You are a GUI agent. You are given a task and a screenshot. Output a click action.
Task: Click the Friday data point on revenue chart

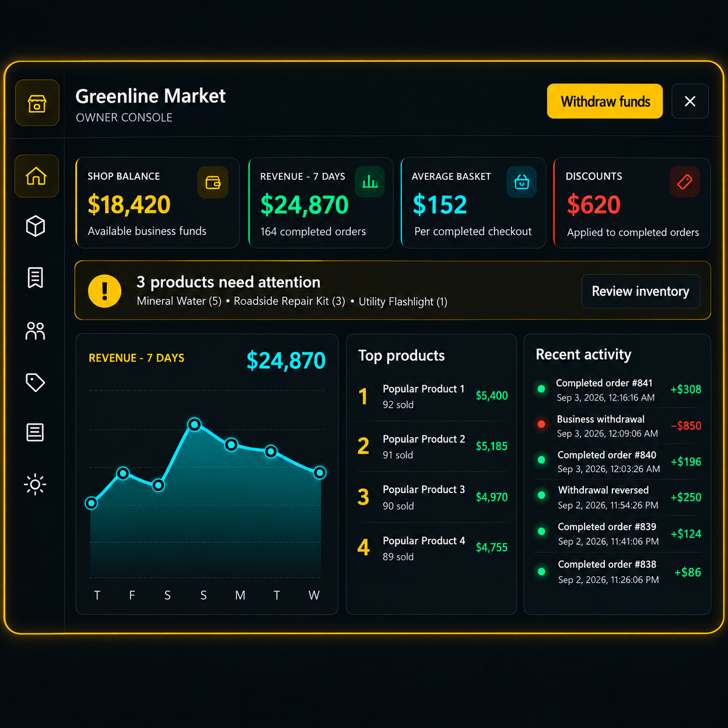click(x=123, y=474)
